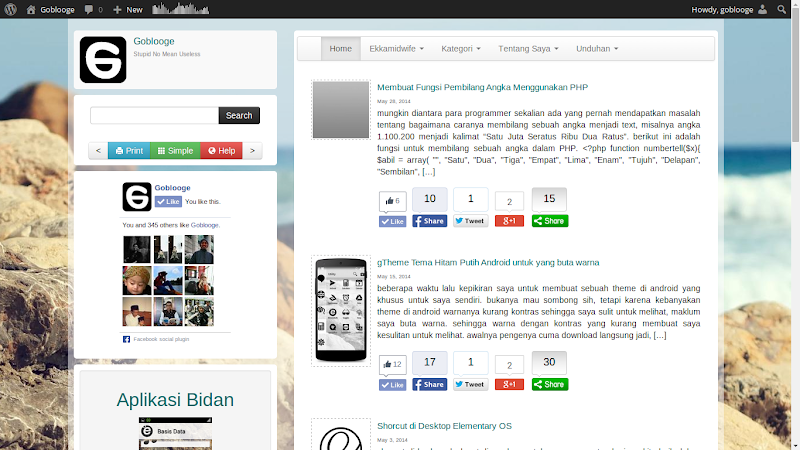
Task: Expand the Ekkamidwife dropdown menu
Action: coord(396,48)
